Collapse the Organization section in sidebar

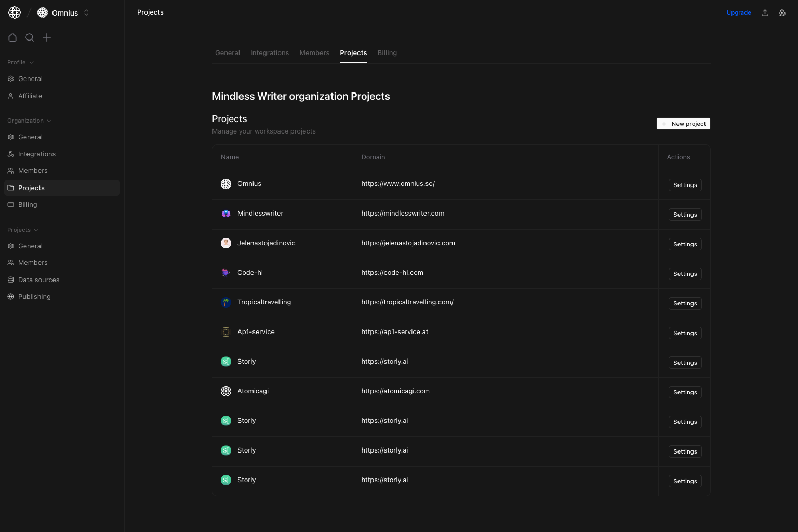pos(49,121)
